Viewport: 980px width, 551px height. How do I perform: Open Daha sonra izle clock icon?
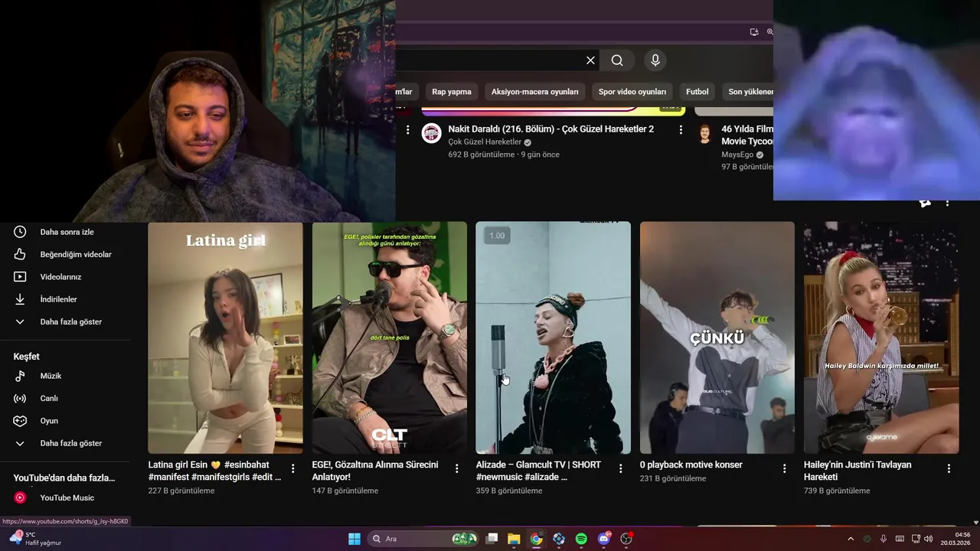coord(20,232)
